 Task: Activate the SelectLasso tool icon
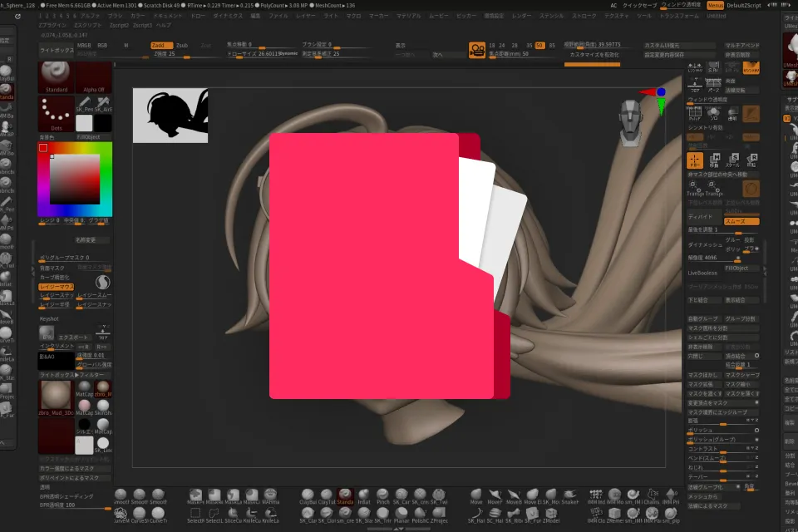coord(214,515)
